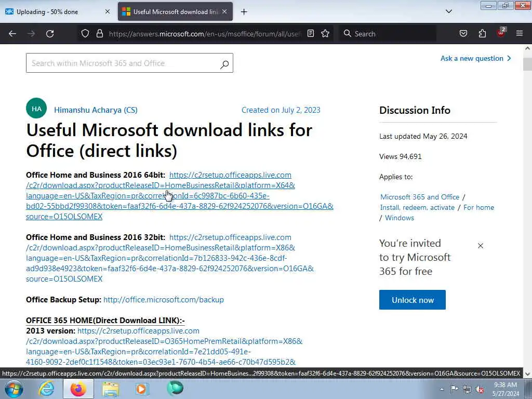This screenshot has width=532, height=399.
Task: Bookmark this page with star icon
Action: [x=325, y=33]
